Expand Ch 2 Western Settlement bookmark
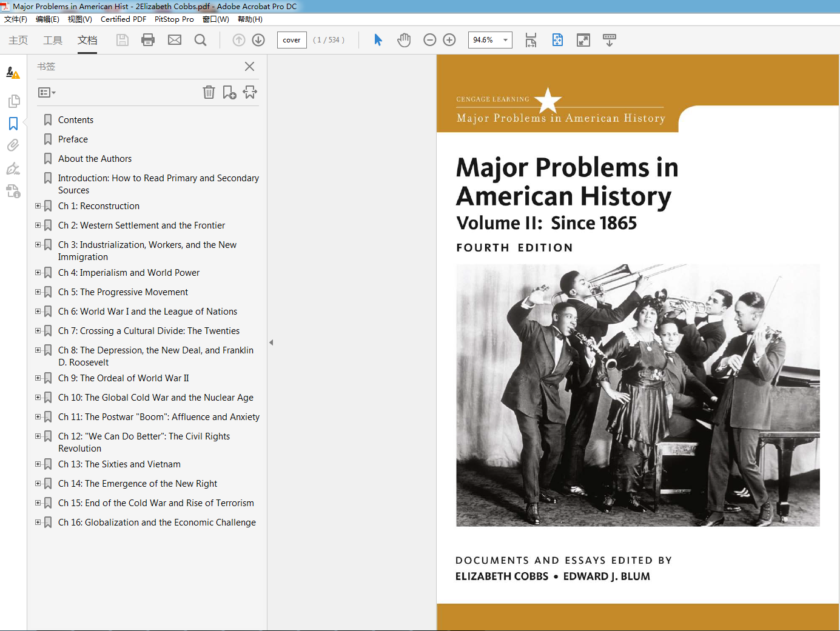 coord(38,225)
